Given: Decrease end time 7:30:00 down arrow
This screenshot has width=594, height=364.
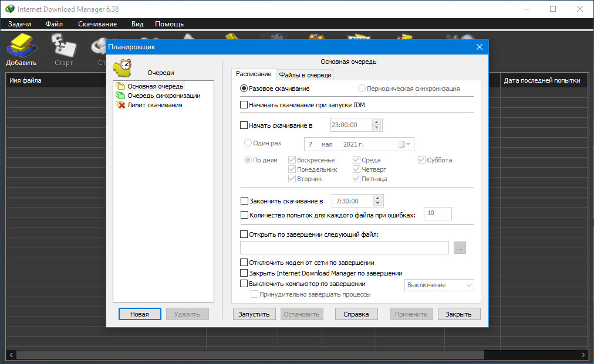Looking at the screenshot, I should point(377,203).
